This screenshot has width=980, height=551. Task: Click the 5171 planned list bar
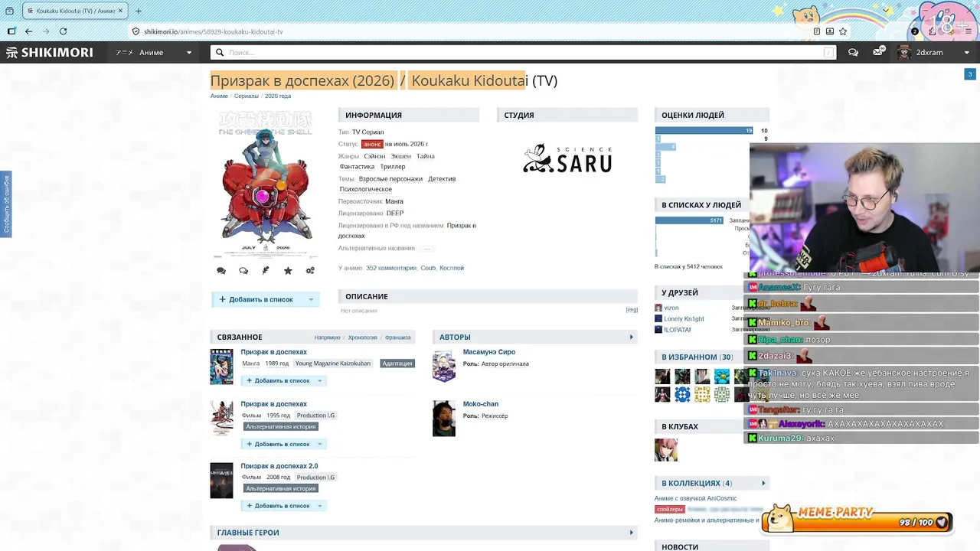pos(689,220)
